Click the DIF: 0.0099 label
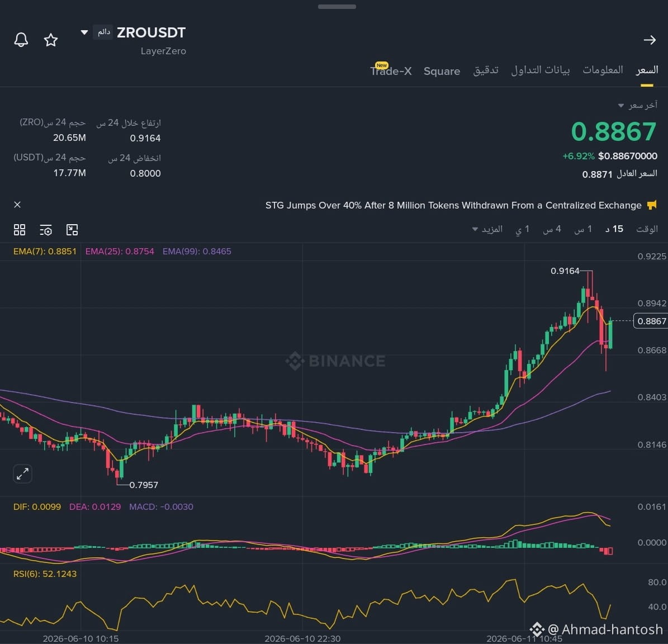This screenshot has width=668, height=644. pyautogui.click(x=37, y=507)
